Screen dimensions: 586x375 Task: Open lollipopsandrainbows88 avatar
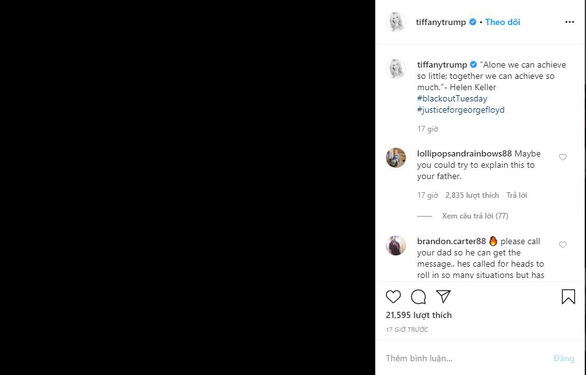396,157
